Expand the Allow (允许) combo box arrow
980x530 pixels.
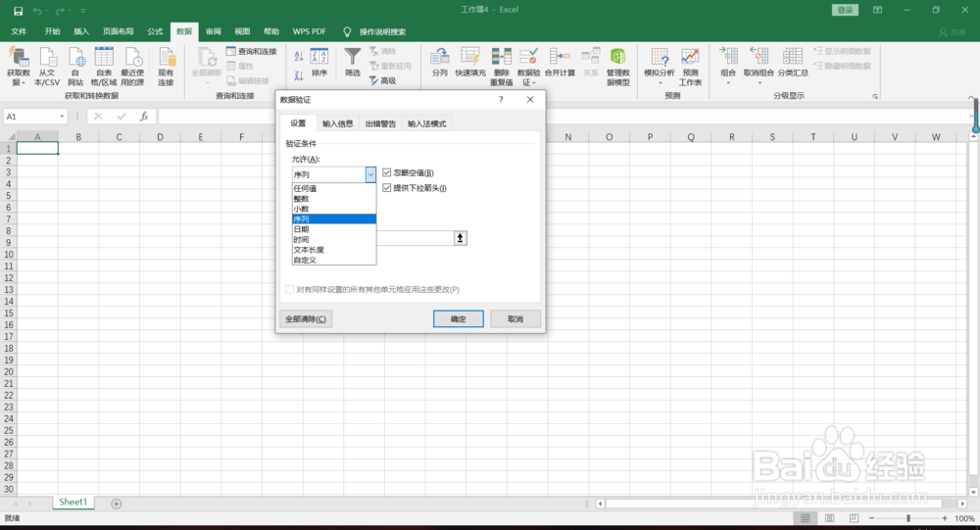pyautogui.click(x=370, y=174)
